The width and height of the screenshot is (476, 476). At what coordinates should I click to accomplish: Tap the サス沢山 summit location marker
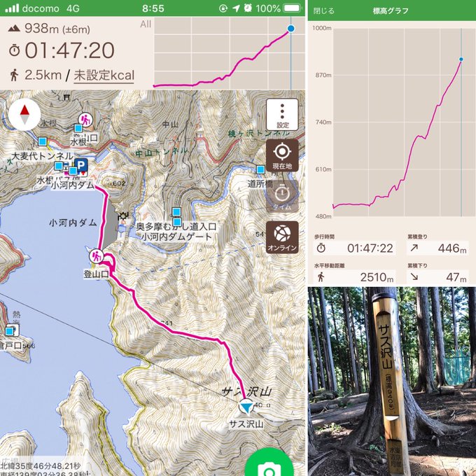(246, 406)
